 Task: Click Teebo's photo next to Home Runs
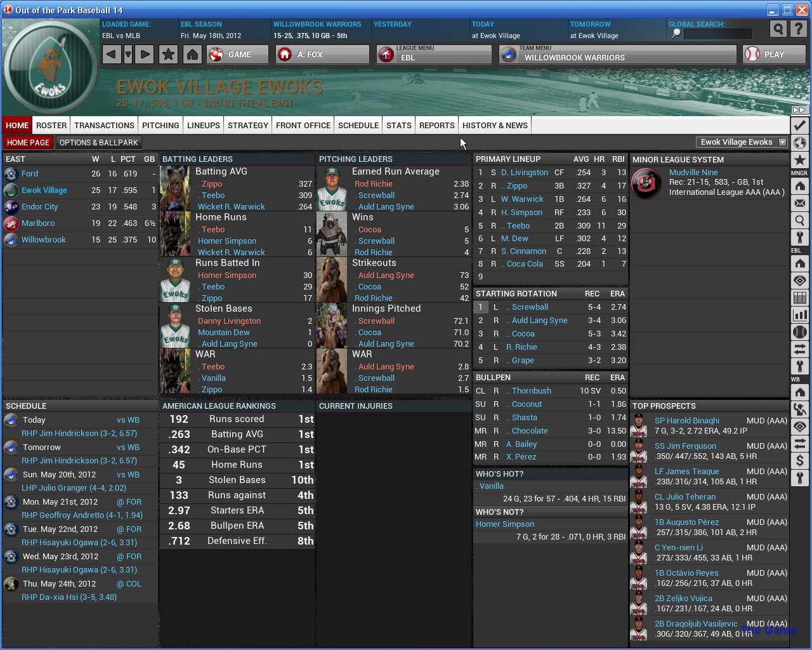point(175,234)
